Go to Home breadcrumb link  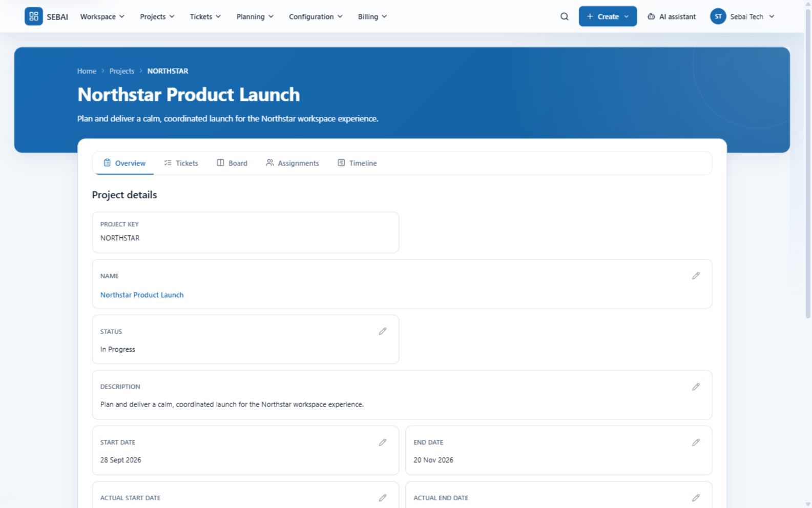pyautogui.click(x=87, y=71)
